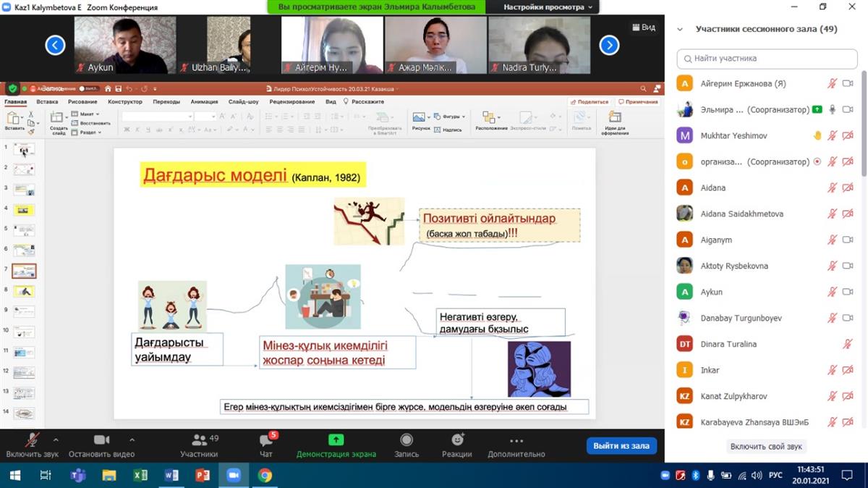This screenshot has height=488, width=868.
Task: Collapse the breakout room participants list
Action: (680, 30)
